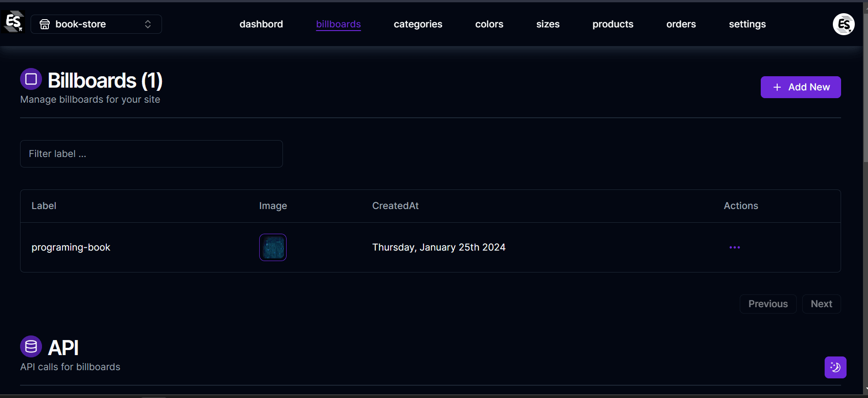The width and height of the screenshot is (868, 398).
Task: Click the database icon beside API heading
Action: click(31, 347)
